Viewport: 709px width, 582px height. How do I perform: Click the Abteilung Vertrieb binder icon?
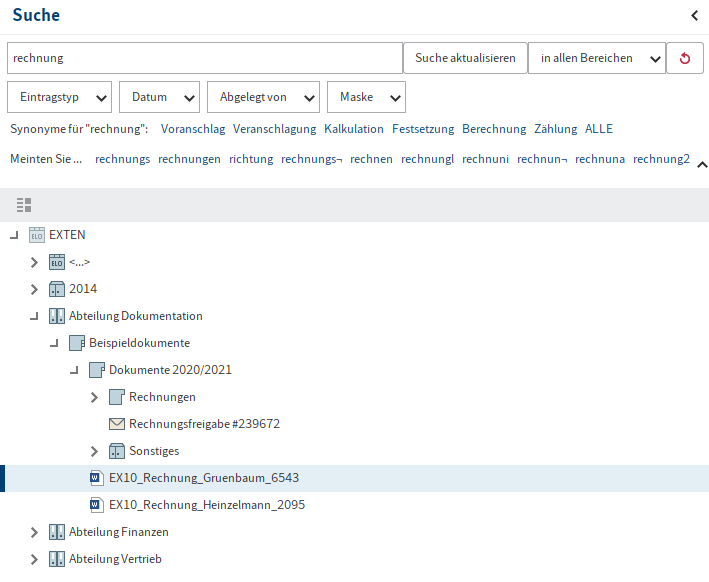click(x=57, y=559)
